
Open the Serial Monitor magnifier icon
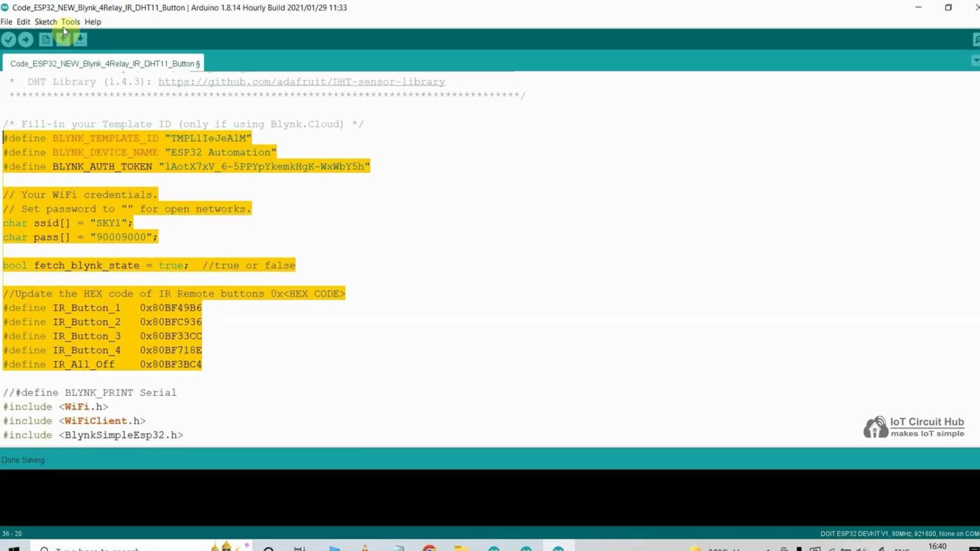click(976, 40)
